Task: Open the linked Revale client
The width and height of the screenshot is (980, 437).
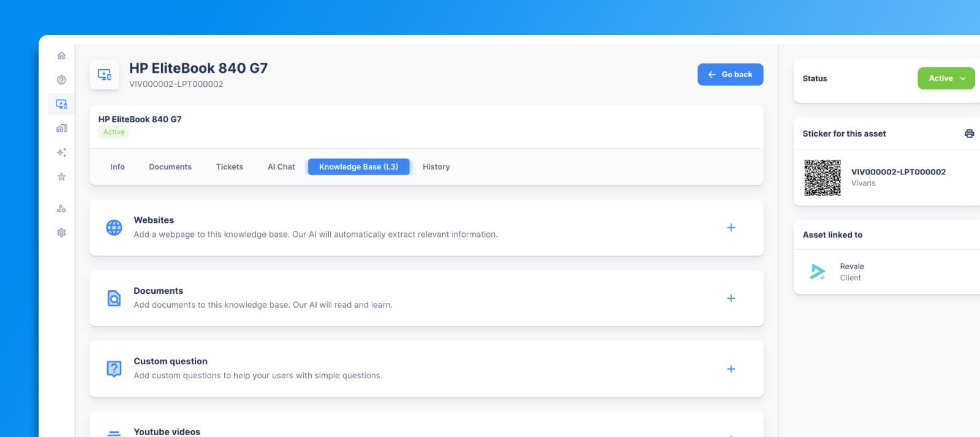Action: (851, 272)
